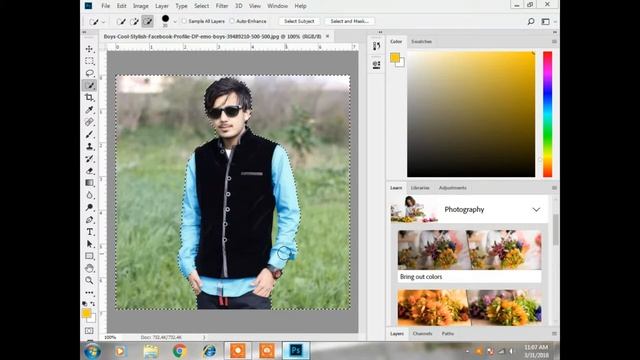Select the Rectangular Marquee tool
This screenshot has height=360, width=640.
click(89, 61)
